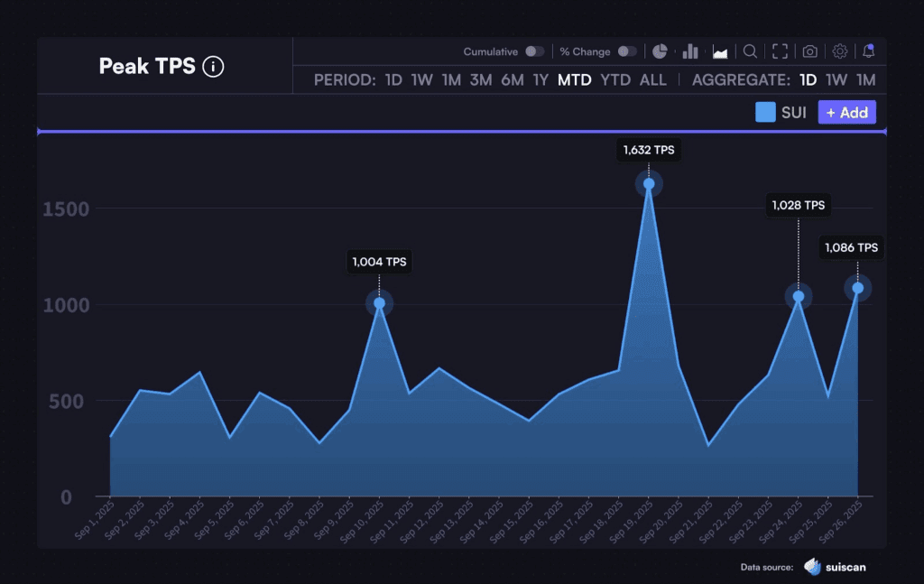Click the magnifier search icon

pyautogui.click(x=750, y=51)
